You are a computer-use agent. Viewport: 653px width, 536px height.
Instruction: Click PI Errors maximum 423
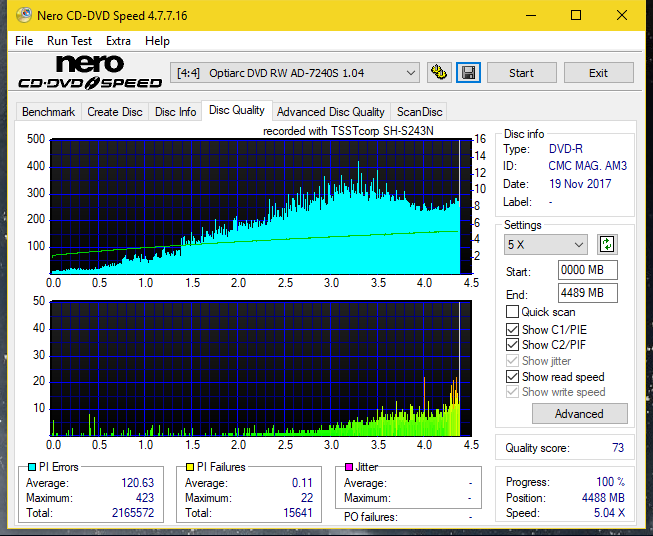tap(145, 498)
